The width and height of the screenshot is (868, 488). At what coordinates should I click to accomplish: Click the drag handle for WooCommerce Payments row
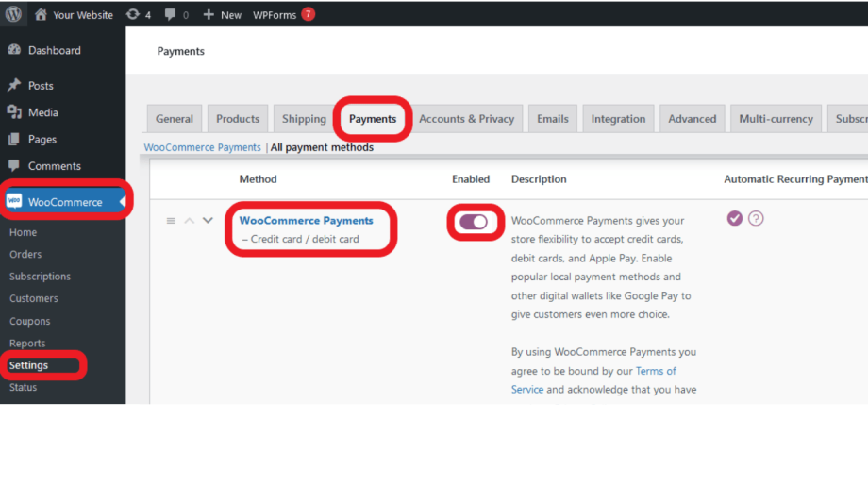coord(171,221)
